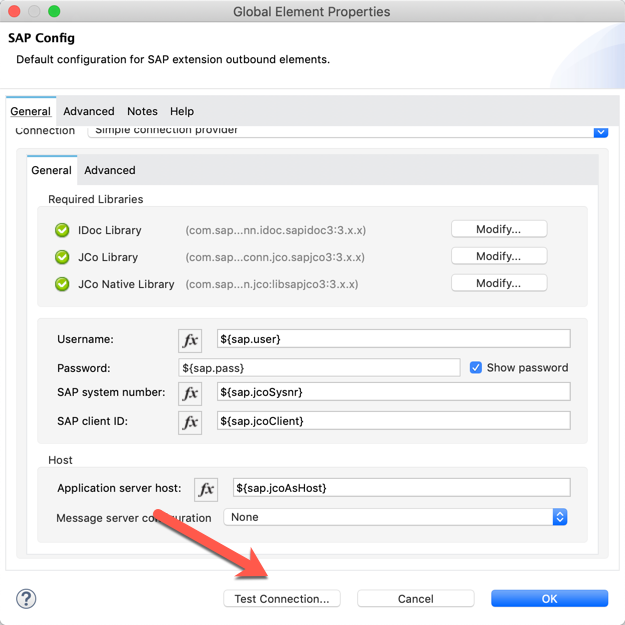Click the JCo Library green check icon

62,257
